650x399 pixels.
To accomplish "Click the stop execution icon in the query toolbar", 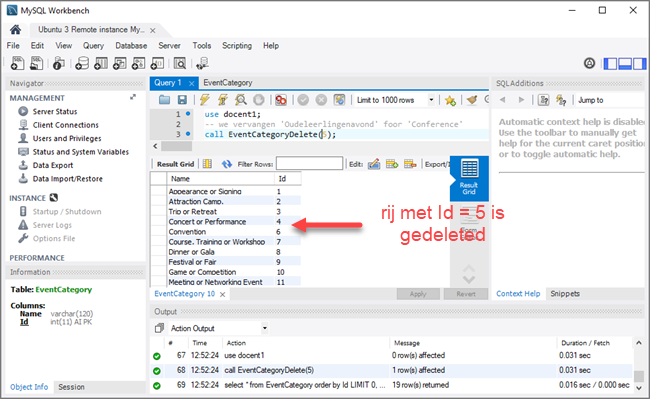I will click(259, 100).
